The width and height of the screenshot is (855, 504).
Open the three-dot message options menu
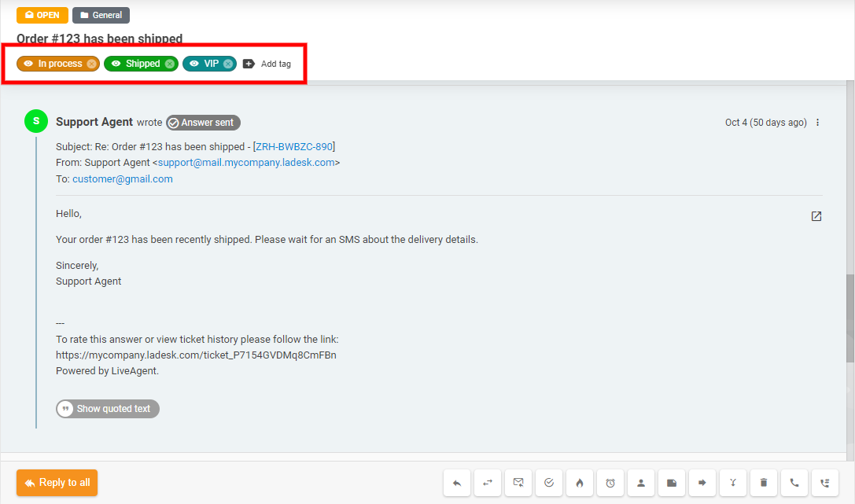point(818,123)
